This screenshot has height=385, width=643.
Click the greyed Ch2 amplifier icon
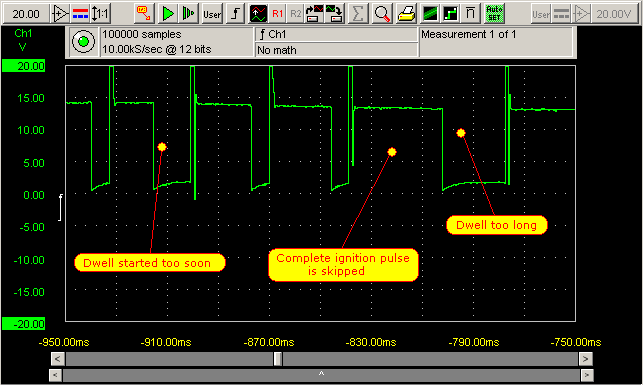click(x=581, y=14)
